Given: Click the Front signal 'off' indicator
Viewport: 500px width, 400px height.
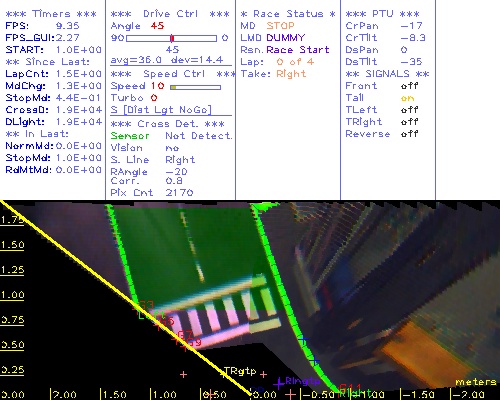Looking at the screenshot, I should pyautogui.click(x=409, y=86).
